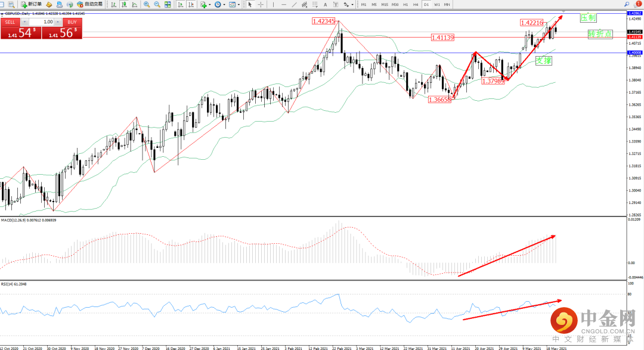Select the 1.42345 price label
This screenshot has height=350, width=644.
pyautogui.click(x=324, y=21)
